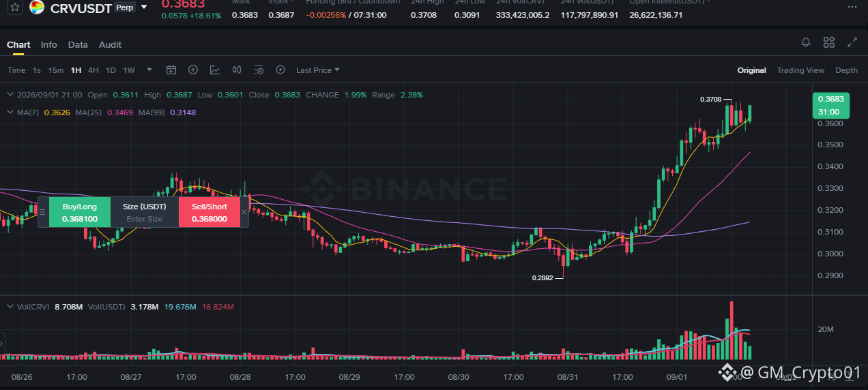Switch to the Info tab
Screen dimensions: 868x390
pos(49,44)
